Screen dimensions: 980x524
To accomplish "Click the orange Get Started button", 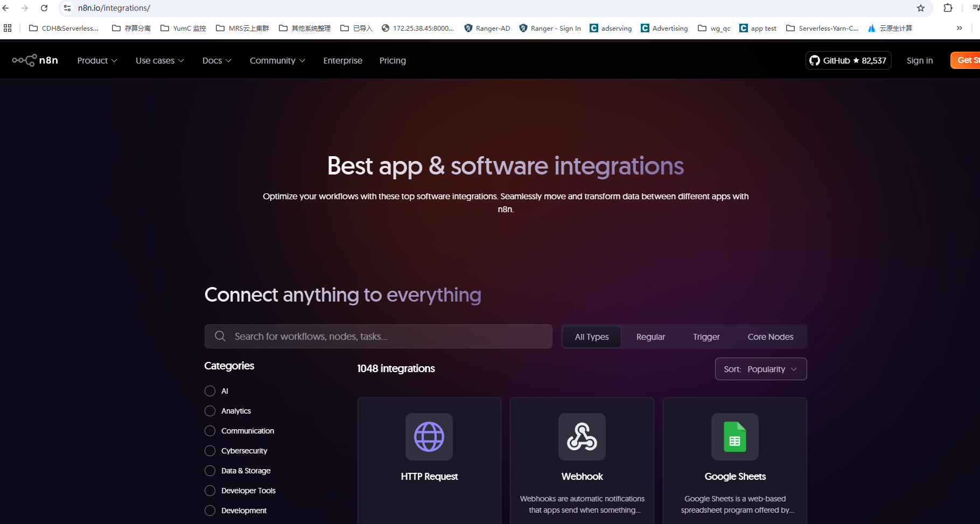I will [x=965, y=60].
